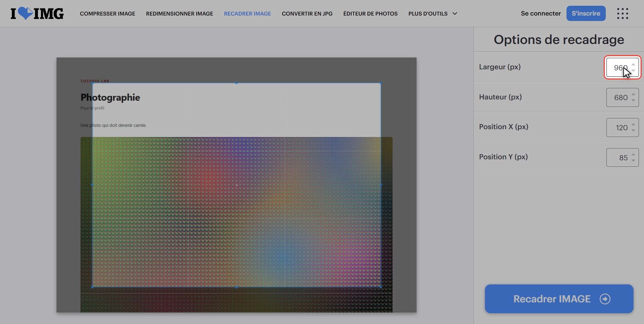644x324 pixels.
Task: Click the crop box center crosshair
Action: coord(237,185)
